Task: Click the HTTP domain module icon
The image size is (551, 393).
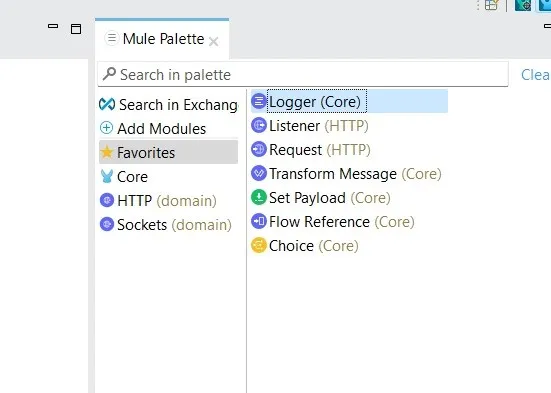Action: click(107, 200)
